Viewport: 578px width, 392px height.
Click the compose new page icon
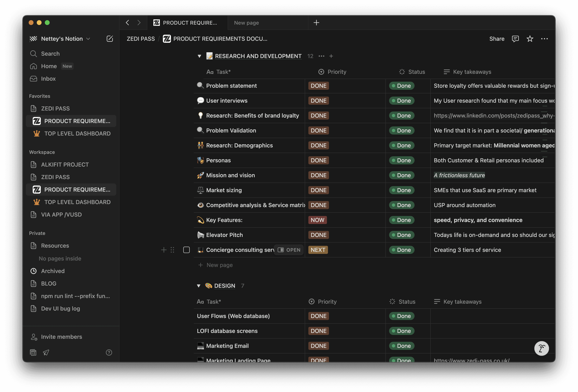(110, 39)
